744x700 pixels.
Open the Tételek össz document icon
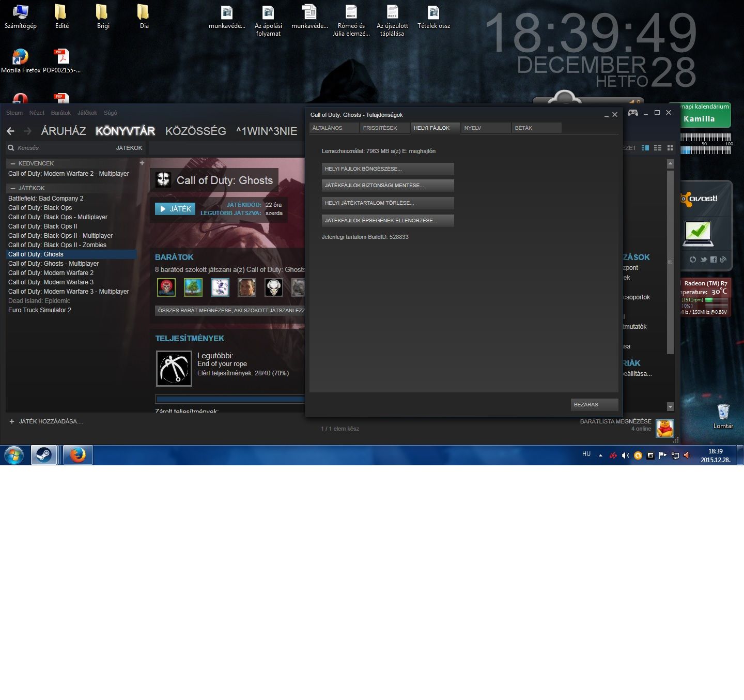click(x=433, y=17)
